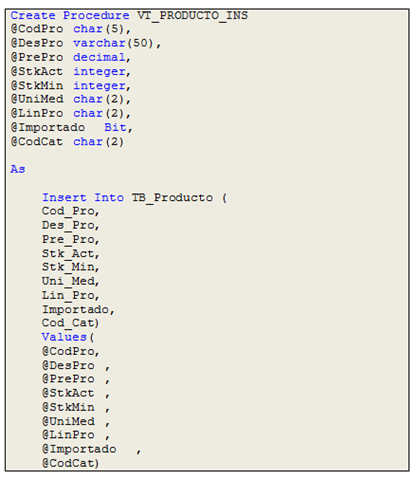Click the As keyword
Viewport: 418px width, 480px height.
pyautogui.click(x=18, y=169)
